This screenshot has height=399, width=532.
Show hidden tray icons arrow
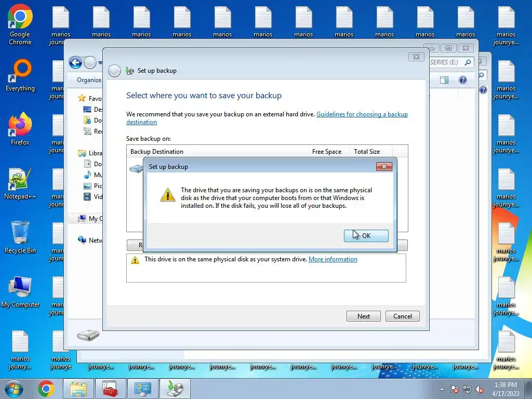click(x=442, y=389)
